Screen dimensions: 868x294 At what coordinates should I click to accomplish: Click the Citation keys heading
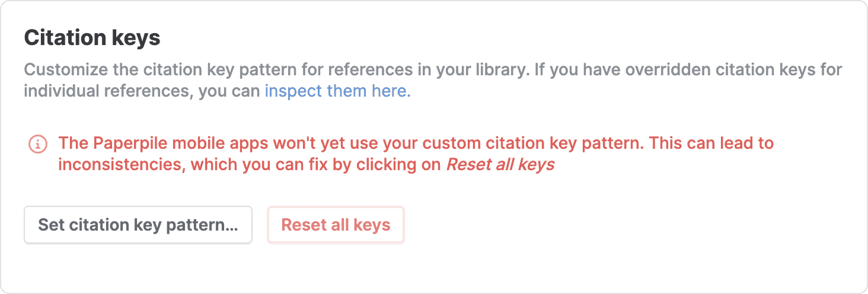(92, 38)
